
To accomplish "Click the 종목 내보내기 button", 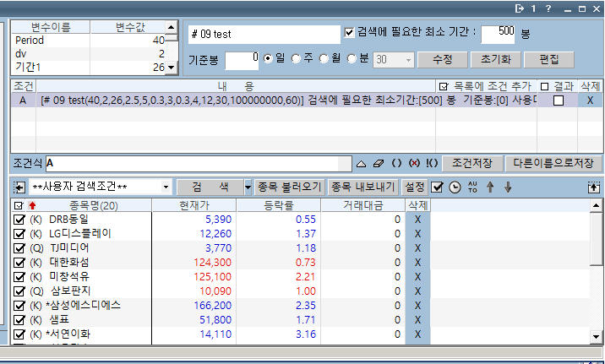I will [362, 187].
